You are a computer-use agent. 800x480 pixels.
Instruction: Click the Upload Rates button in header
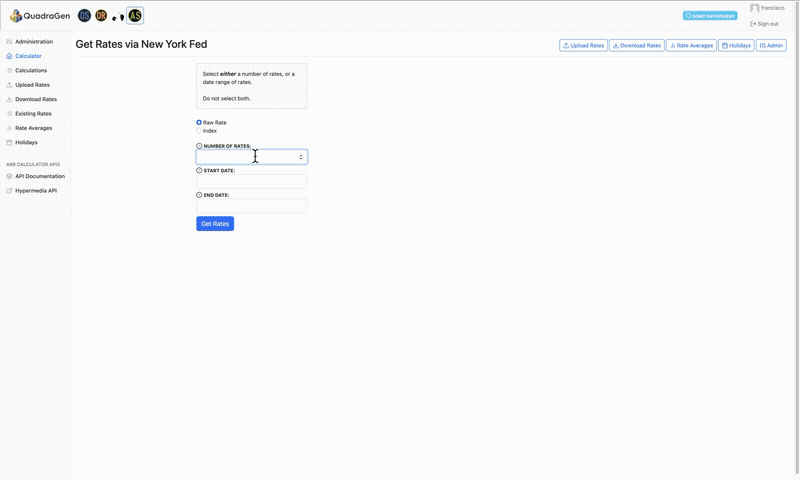pos(583,45)
